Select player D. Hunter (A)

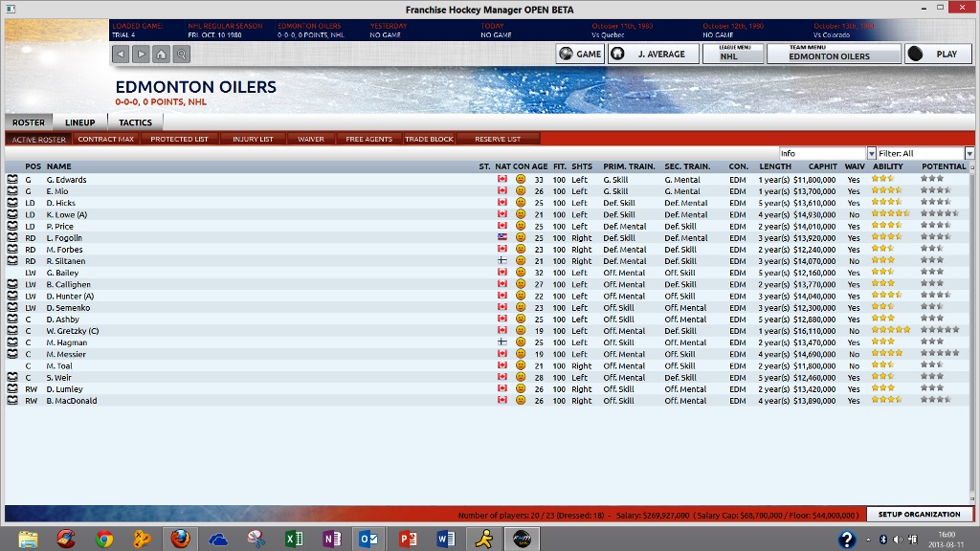70,297
